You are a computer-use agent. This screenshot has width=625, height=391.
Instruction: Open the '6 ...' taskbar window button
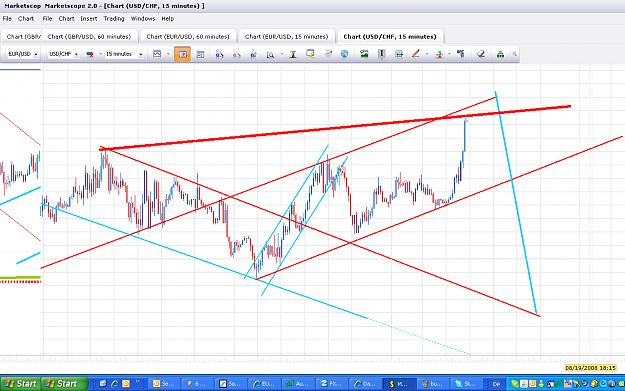[197, 384]
